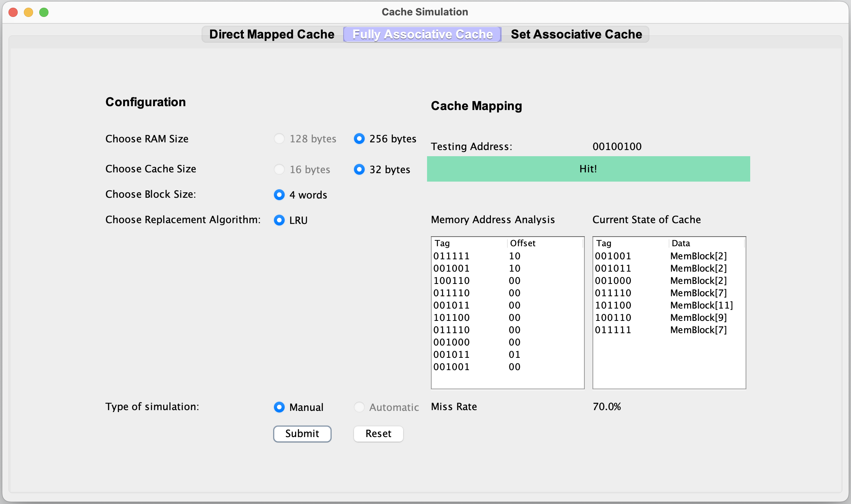
Task: Choose 256 bytes RAM size radio button
Action: tap(359, 139)
